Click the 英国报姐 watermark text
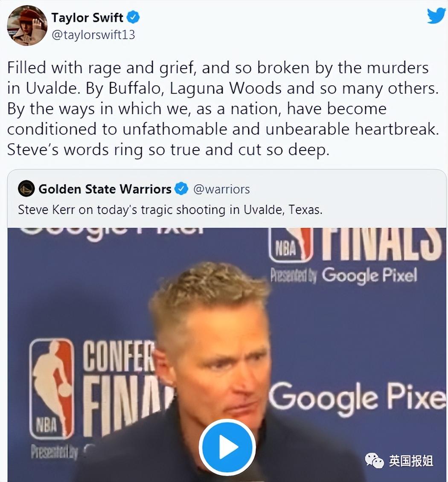 [411, 461]
